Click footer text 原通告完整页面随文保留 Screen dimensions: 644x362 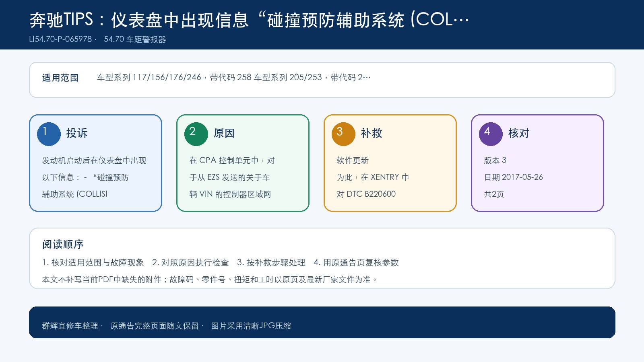pyautogui.click(x=155, y=326)
